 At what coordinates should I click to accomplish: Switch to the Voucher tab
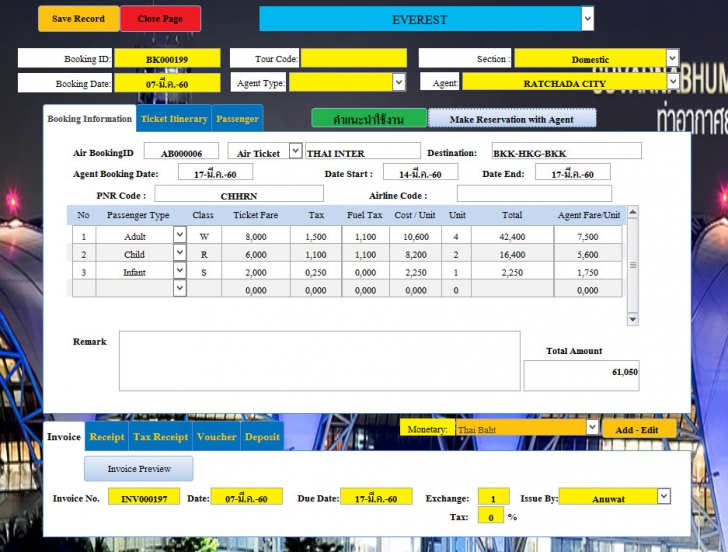click(216, 437)
